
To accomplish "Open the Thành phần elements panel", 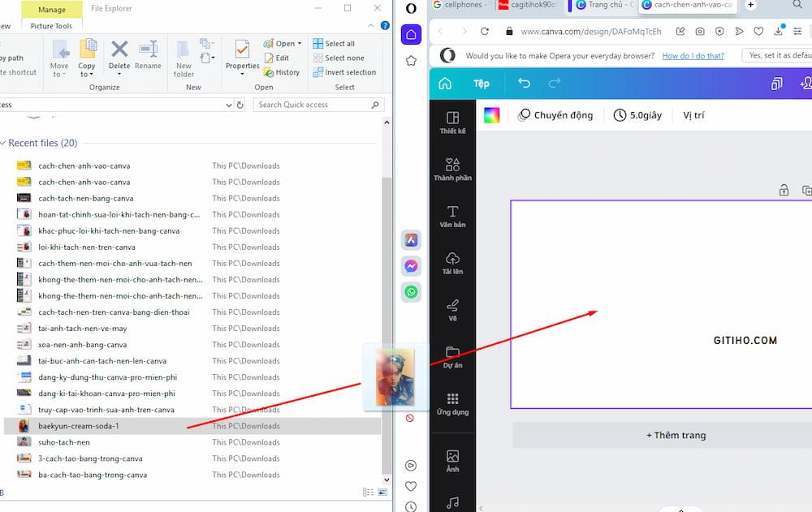I will click(452, 170).
